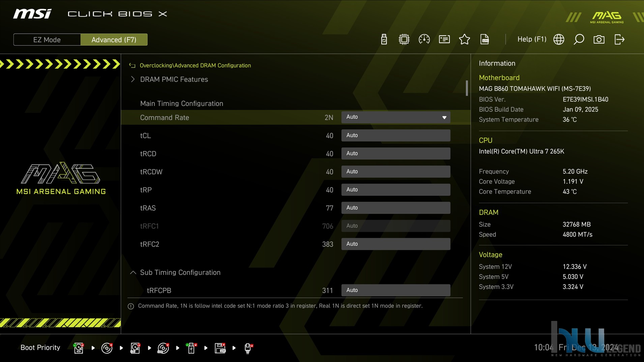
Task: Open language selection globe icon
Action: (559, 39)
